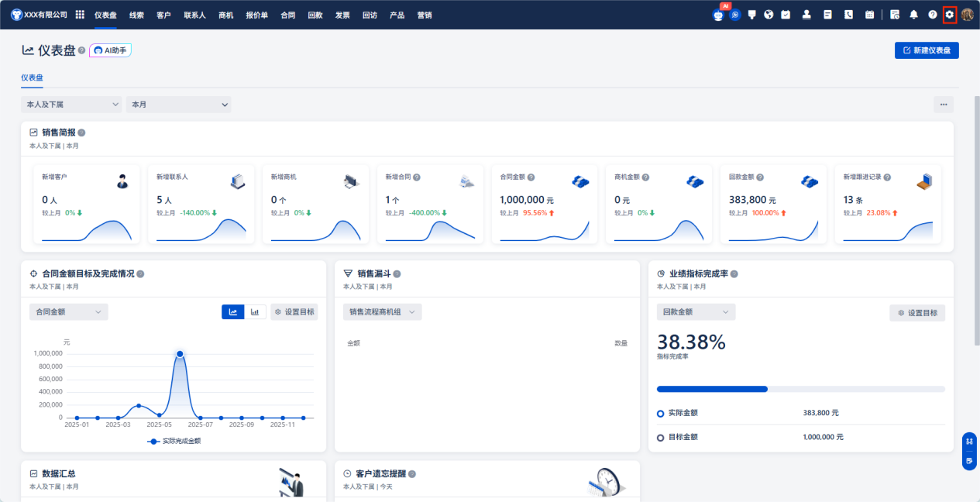Toggle the 实际完成金额 legend series
980x502 pixels.
click(174, 441)
